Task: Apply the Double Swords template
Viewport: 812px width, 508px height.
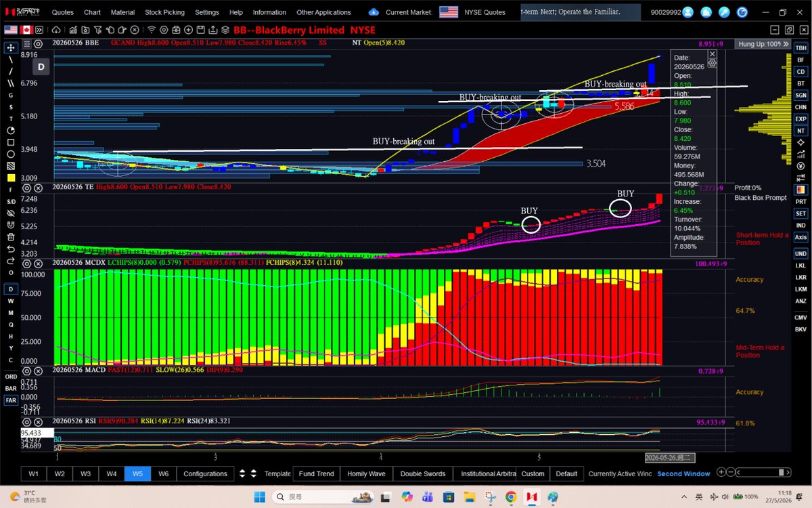Action: (x=423, y=473)
